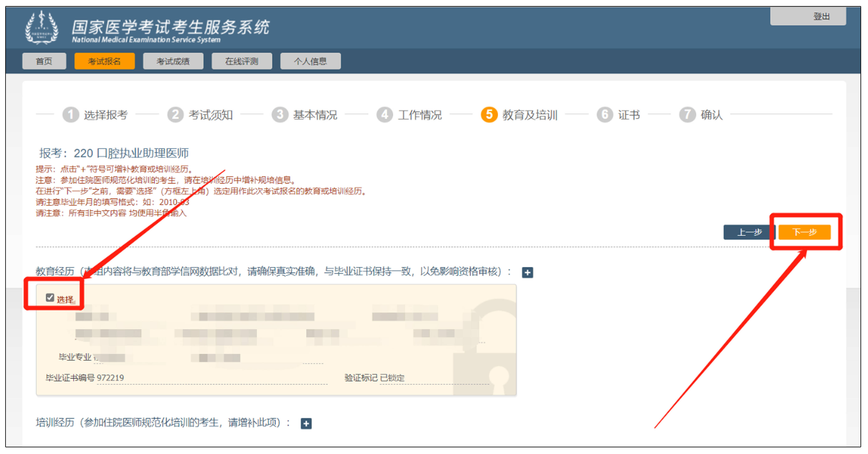Switch to 考试成绩 tab

pyautogui.click(x=173, y=61)
